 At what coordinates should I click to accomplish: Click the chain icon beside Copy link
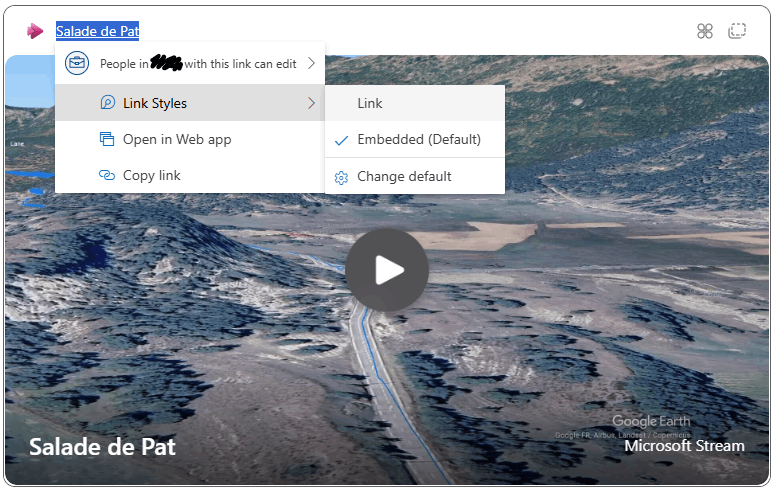(107, 175)
